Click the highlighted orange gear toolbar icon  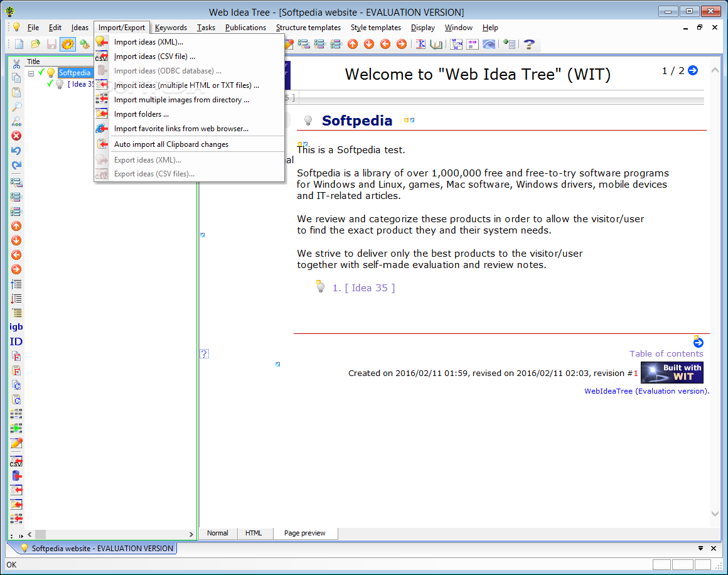[x=68, y=44]
